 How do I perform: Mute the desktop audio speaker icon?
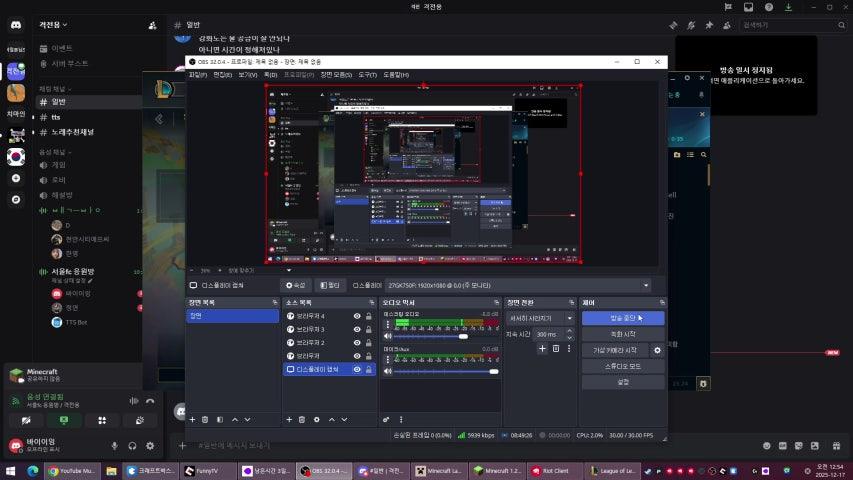pyautogui.click(x=389, y=336)
